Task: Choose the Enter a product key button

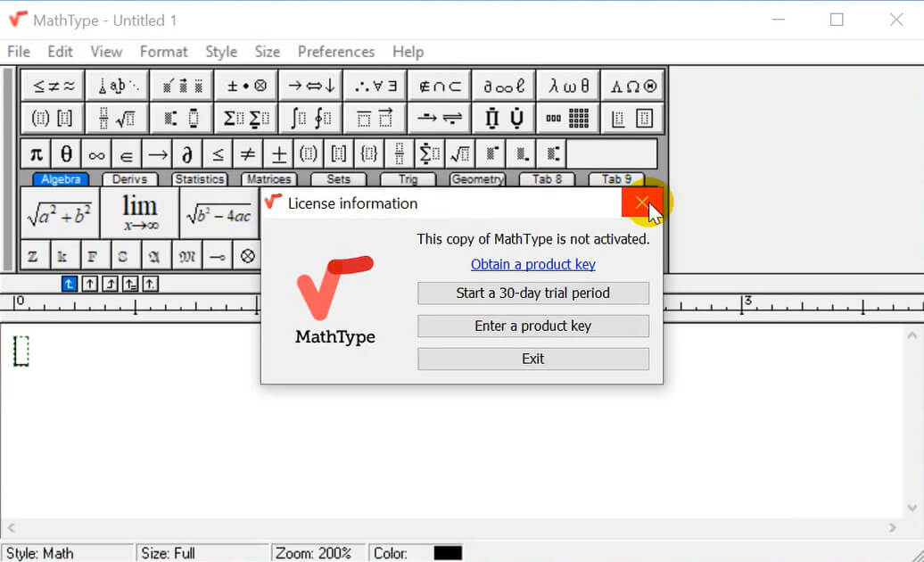Action: click(533, 326)
